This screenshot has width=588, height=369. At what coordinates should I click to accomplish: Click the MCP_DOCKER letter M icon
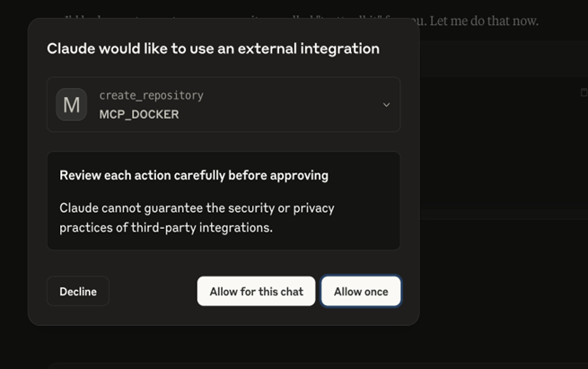[x=72, y=105]
